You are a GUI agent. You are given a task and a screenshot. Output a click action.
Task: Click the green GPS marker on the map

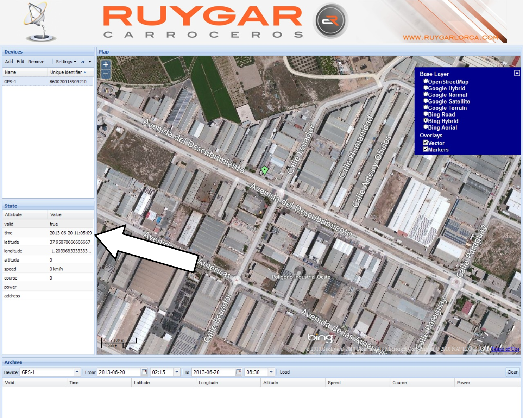[264, 170]
